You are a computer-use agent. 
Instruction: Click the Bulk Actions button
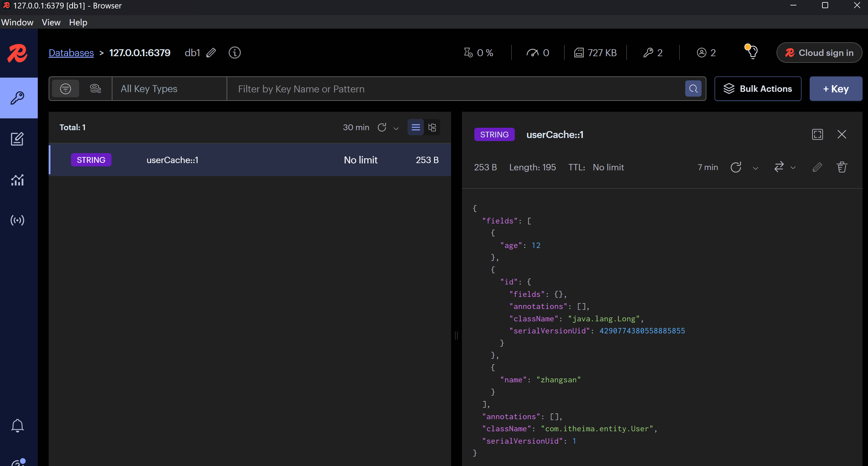coord(757,88)
